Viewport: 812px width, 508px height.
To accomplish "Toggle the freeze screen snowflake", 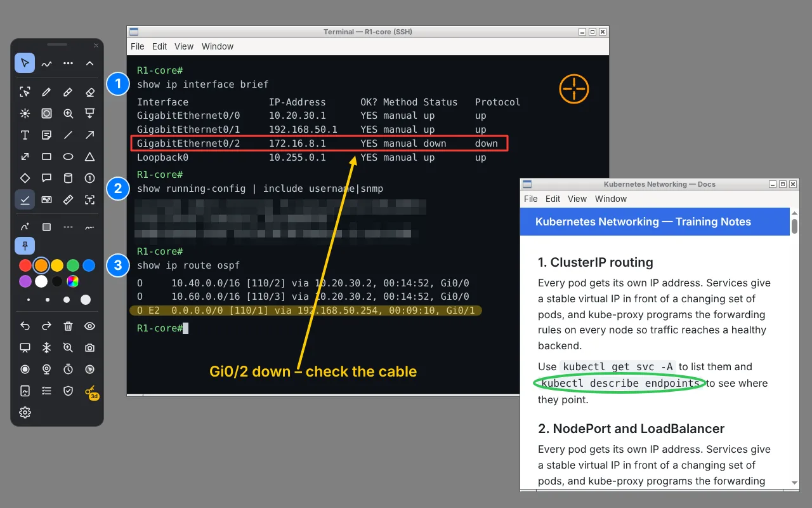I will (x=46, y=347).
